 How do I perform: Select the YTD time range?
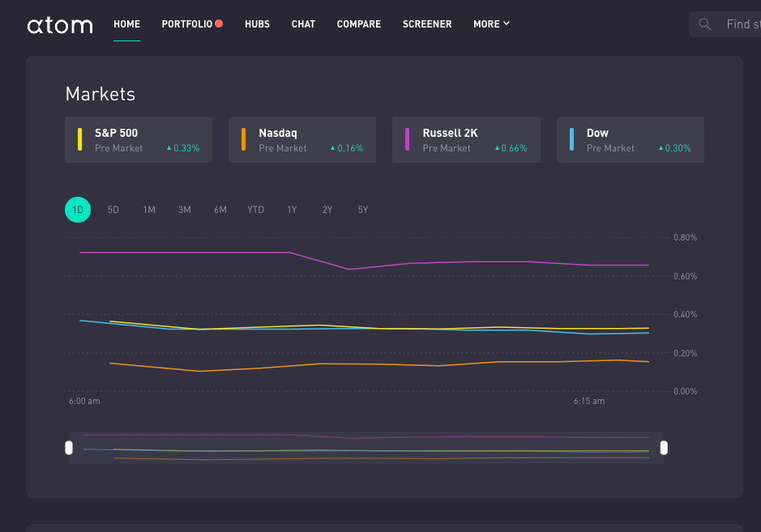256,210
